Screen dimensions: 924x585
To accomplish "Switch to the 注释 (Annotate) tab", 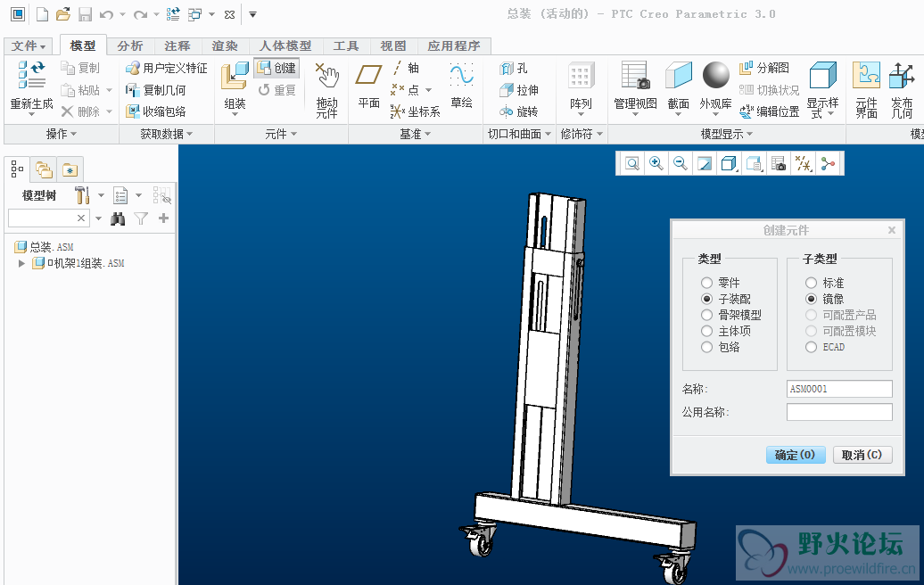I will coord(177,46).
